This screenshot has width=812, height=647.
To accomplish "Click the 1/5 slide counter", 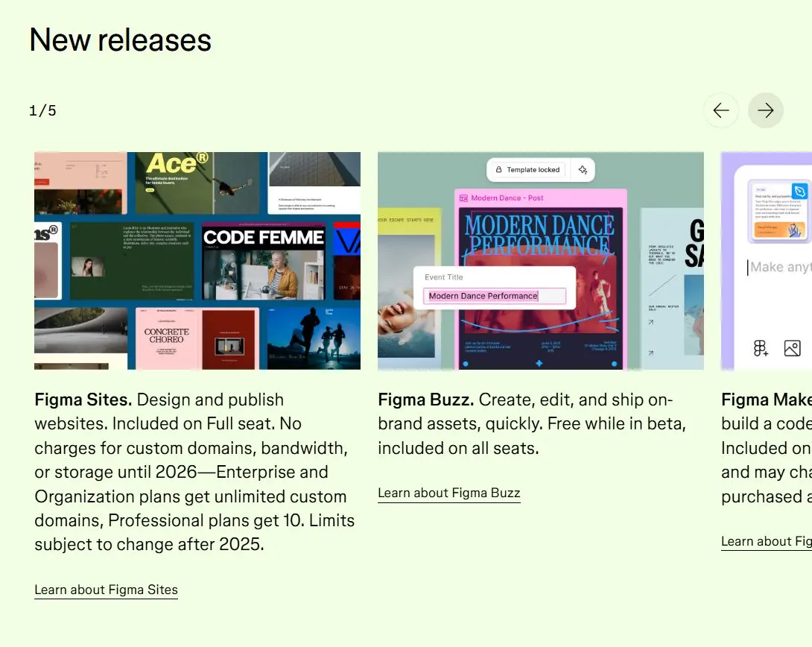I will coord(43,111).
